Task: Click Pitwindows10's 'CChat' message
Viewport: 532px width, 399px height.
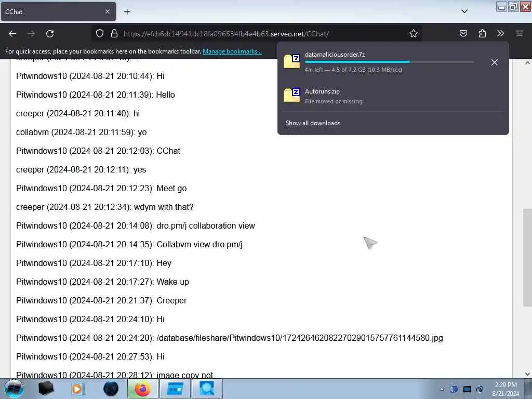Action: click(98, 151)
